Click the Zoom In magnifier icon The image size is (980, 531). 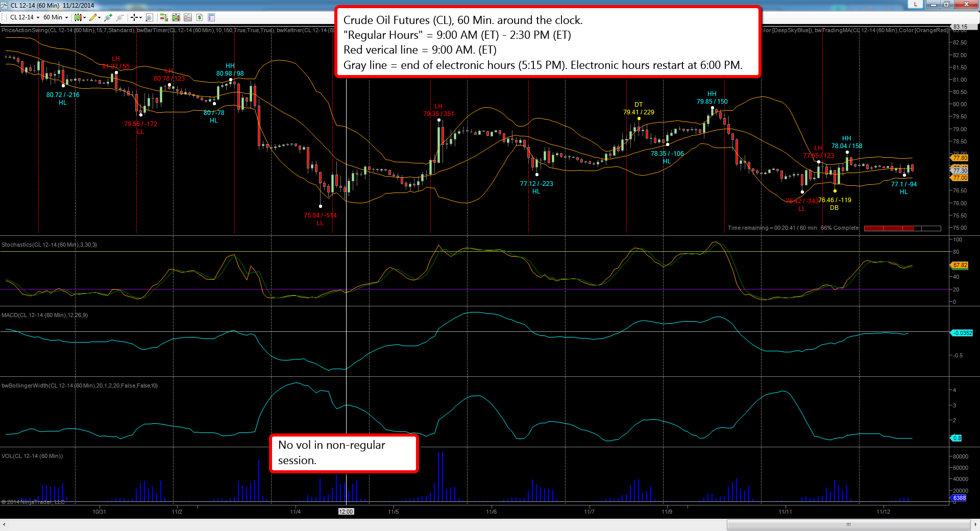click(x=108, y=17)
